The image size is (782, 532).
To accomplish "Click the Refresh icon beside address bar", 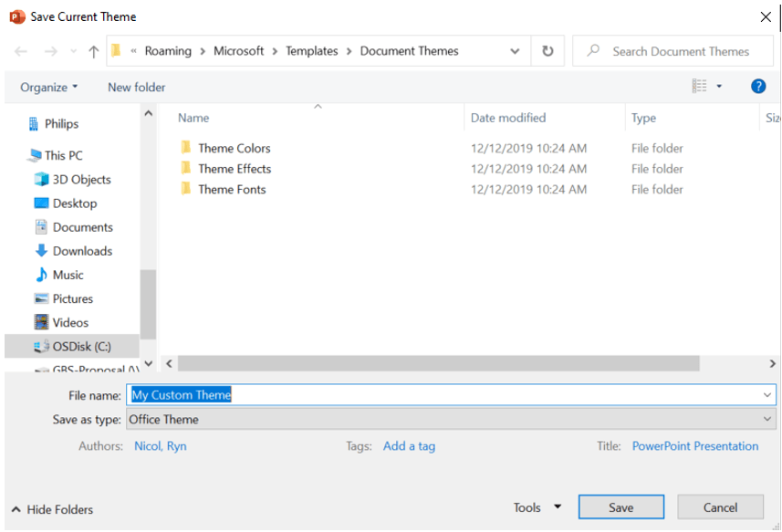I will pos(547,52).
